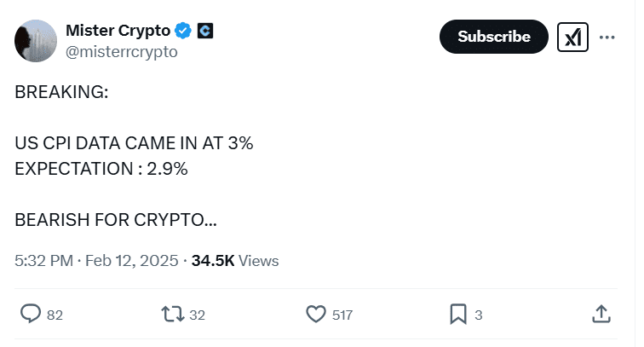This screenshot has width=644, height=347.
Task: Click the 32 reposts count
Action: tap(197, 315)
